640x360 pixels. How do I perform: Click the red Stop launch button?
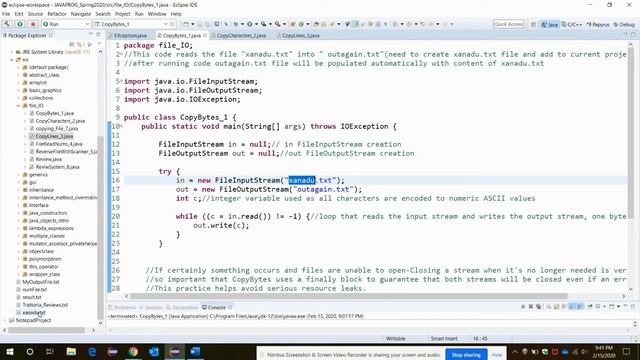pos(33,24)
